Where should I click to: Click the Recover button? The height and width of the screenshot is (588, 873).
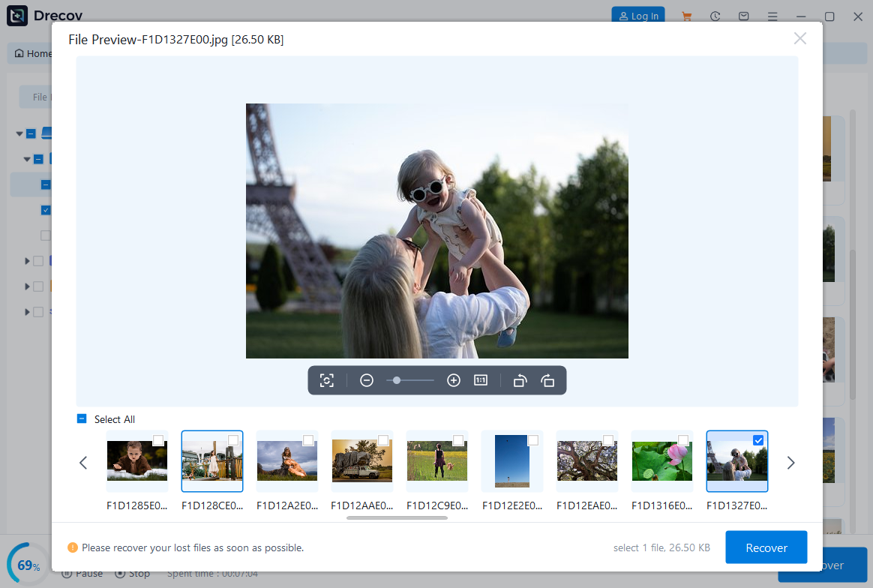point(766,547)
